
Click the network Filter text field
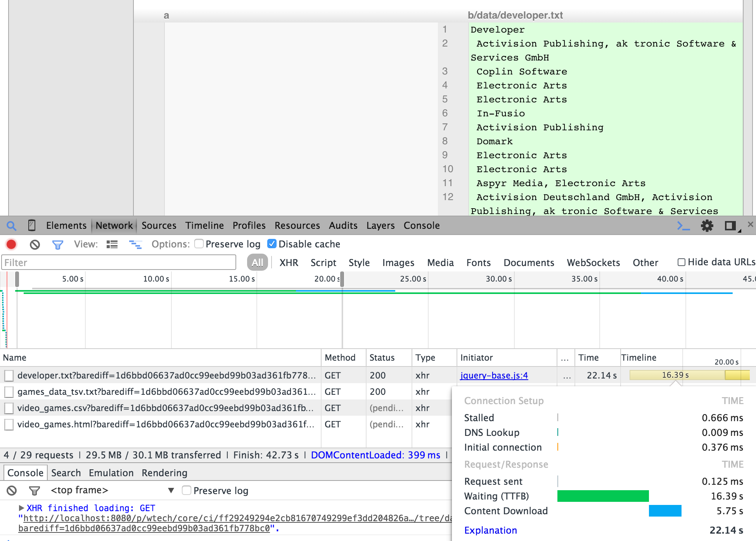coord(119,263)
